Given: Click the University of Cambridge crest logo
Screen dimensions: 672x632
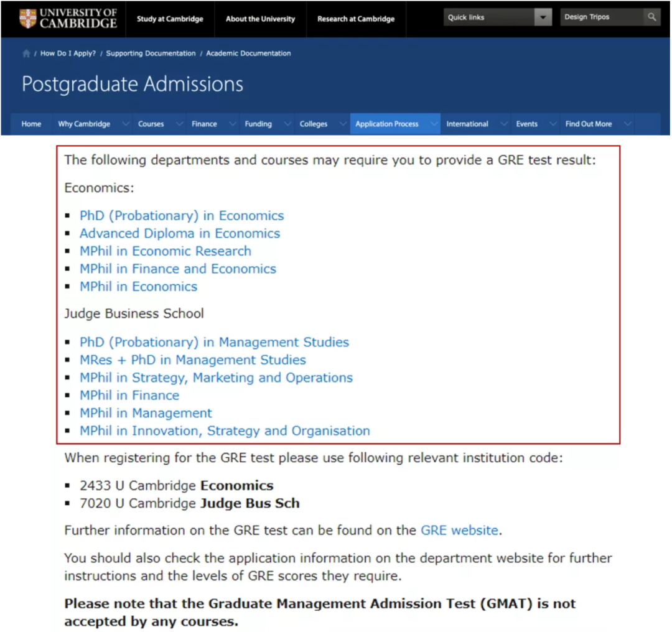Looking at the screenshot, I should tap(28, 19).
